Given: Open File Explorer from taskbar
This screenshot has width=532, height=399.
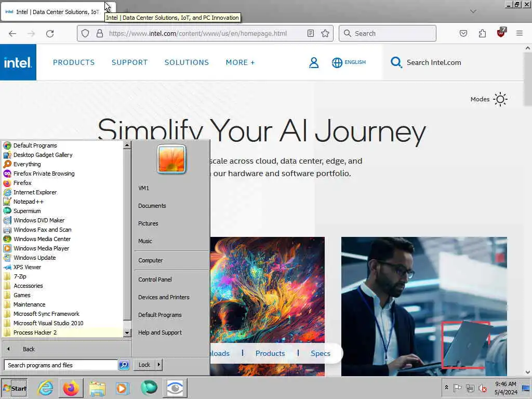Looking at the screenshot, I should coord(97,388).
